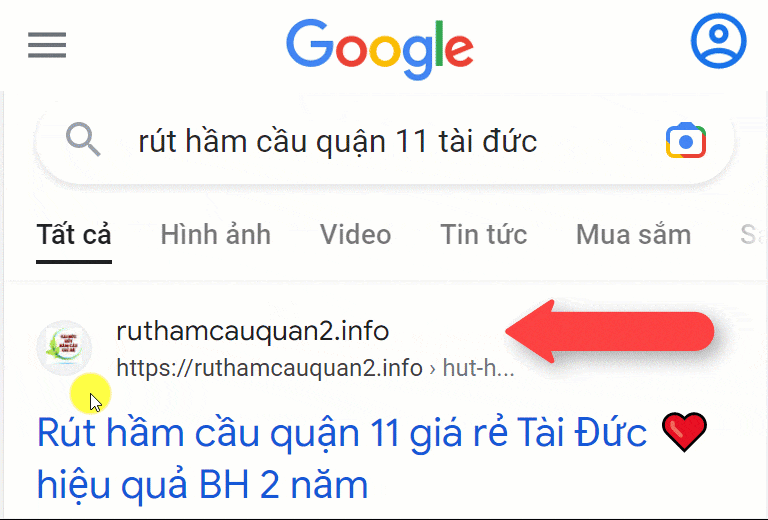The width and height of the screenshot is (768, 520).
Task: Open the Tin tức tab
Action: coord(483,235)
